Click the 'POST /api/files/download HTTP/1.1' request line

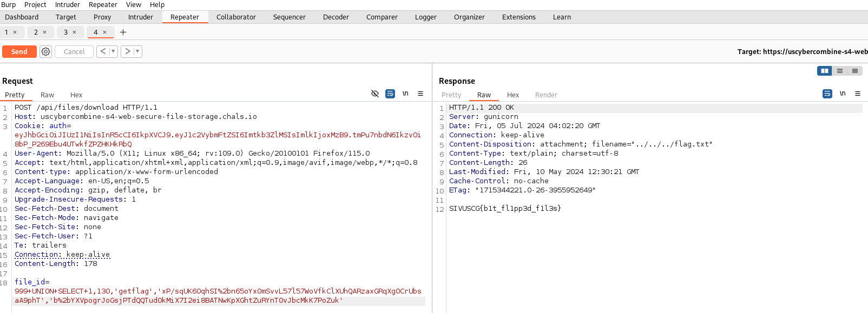tap(86, 108)
